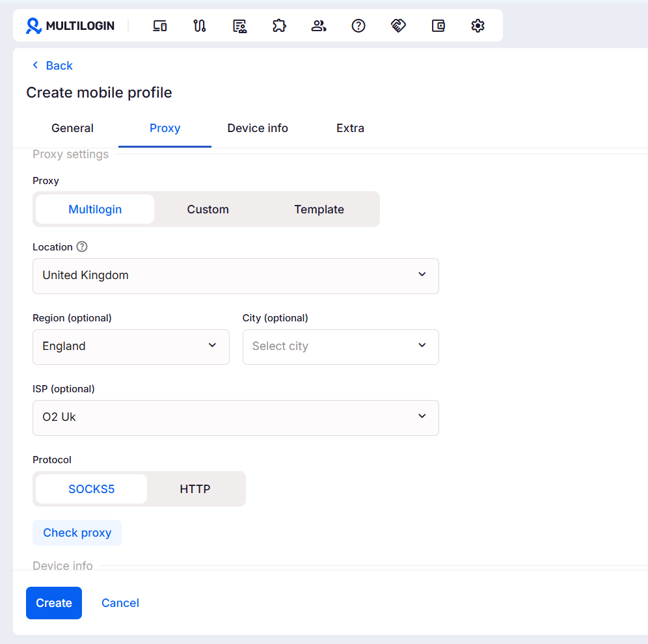Viewport: 648px width, 644px height.
Task: Click the Proxy settings section label
Action: click(71, 154)
